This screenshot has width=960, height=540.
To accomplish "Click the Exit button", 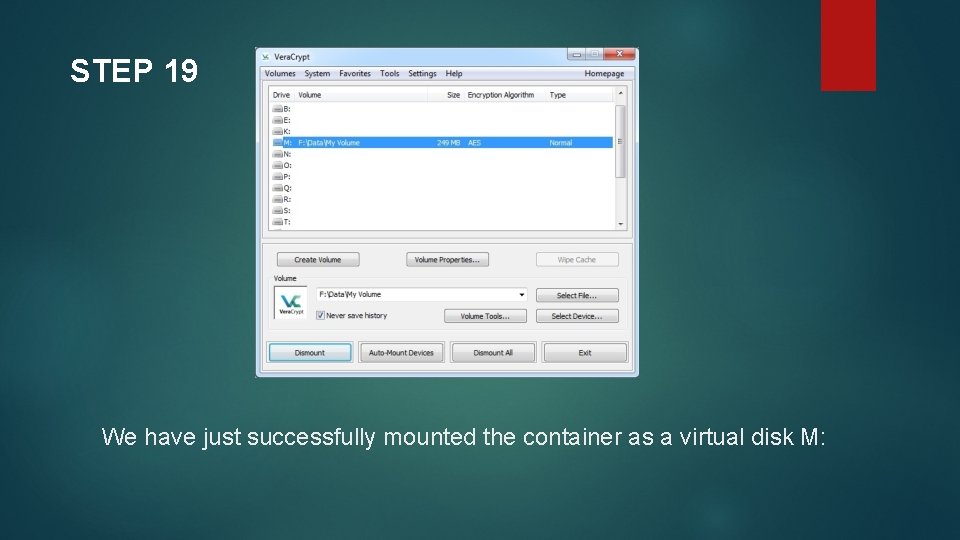I will point(585,353).
